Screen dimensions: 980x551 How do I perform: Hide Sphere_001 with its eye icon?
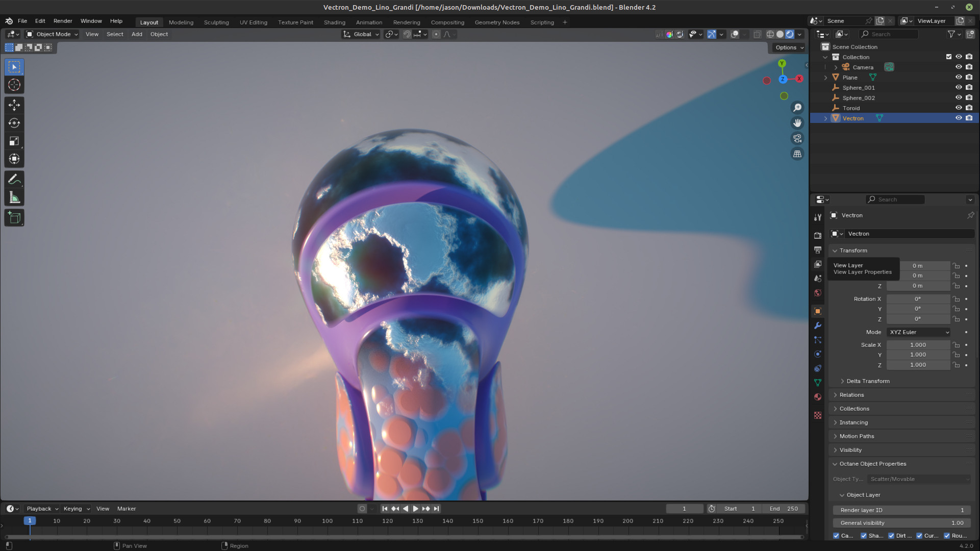(x=959, y=87)
